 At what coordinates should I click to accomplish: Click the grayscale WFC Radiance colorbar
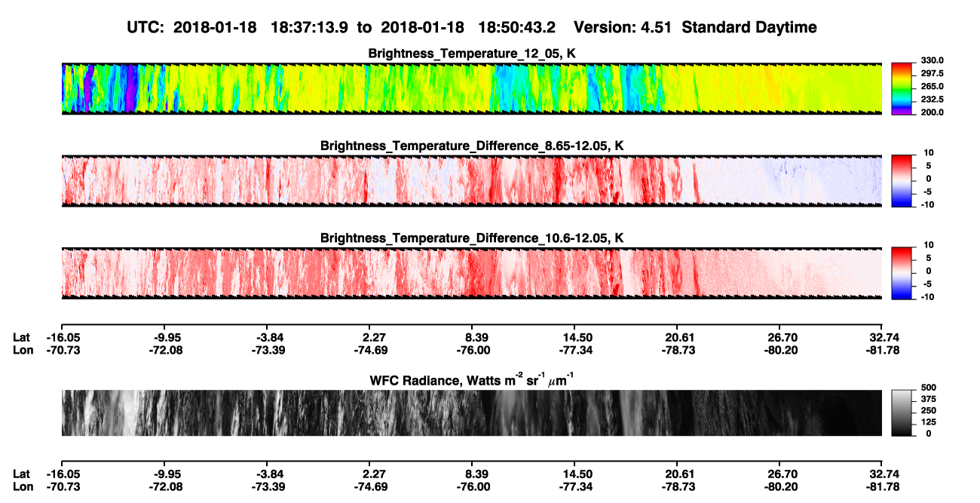click(902, 413)
